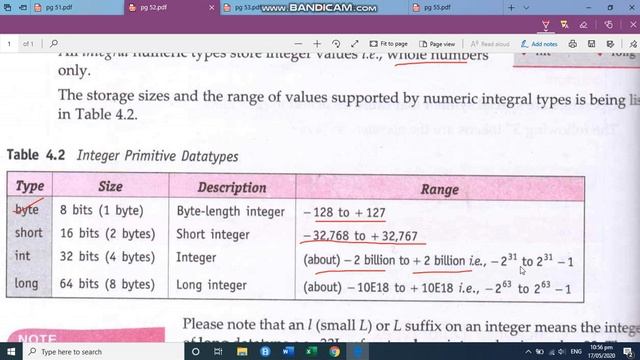Open Cortana from the taskbar

click(x=195, y=351)
